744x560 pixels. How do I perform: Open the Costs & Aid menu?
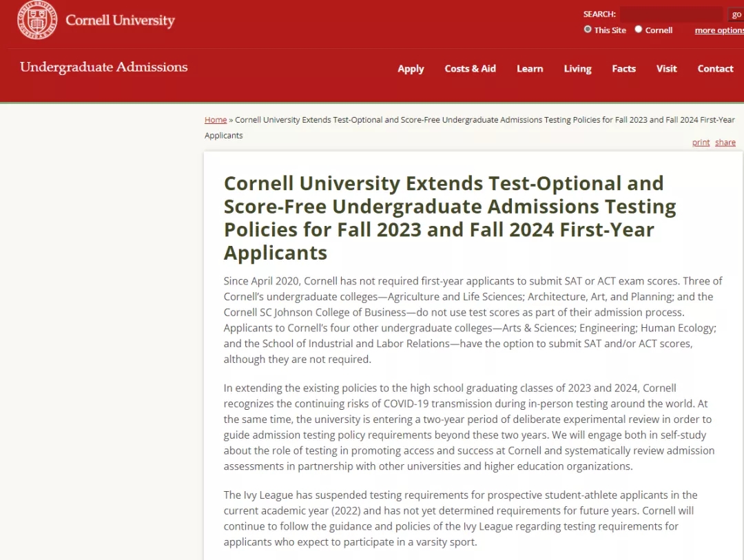click(471, 69)
